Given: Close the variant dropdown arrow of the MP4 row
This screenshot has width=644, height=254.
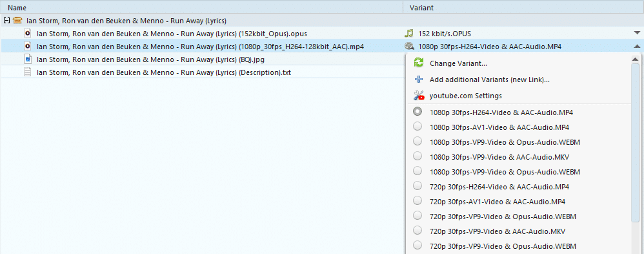Looking at the screenshot, I should [x=637, y=47].
